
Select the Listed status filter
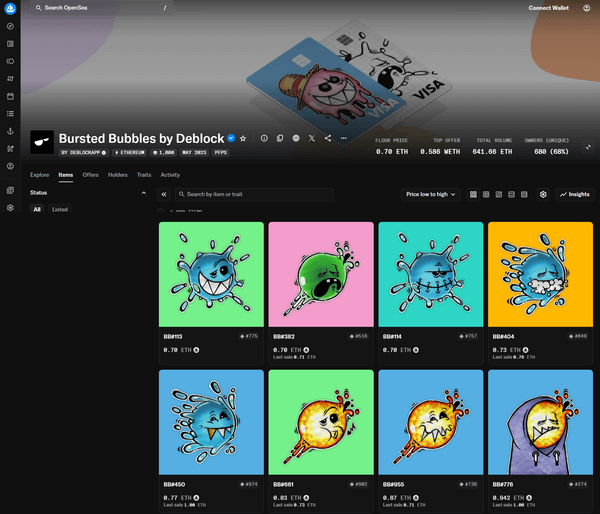click(x=60, y=210)
